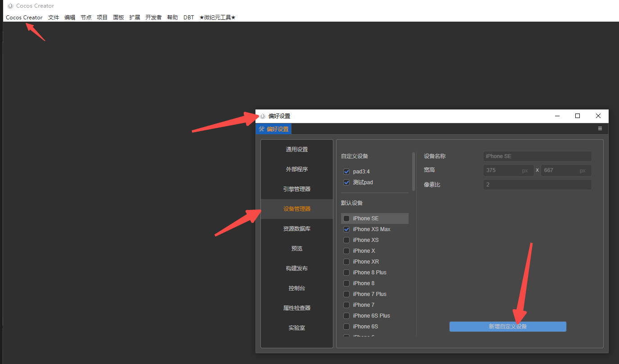
Task: Select the 设备管理器 section
Action: pyautogui.click(x=297, y=209)
